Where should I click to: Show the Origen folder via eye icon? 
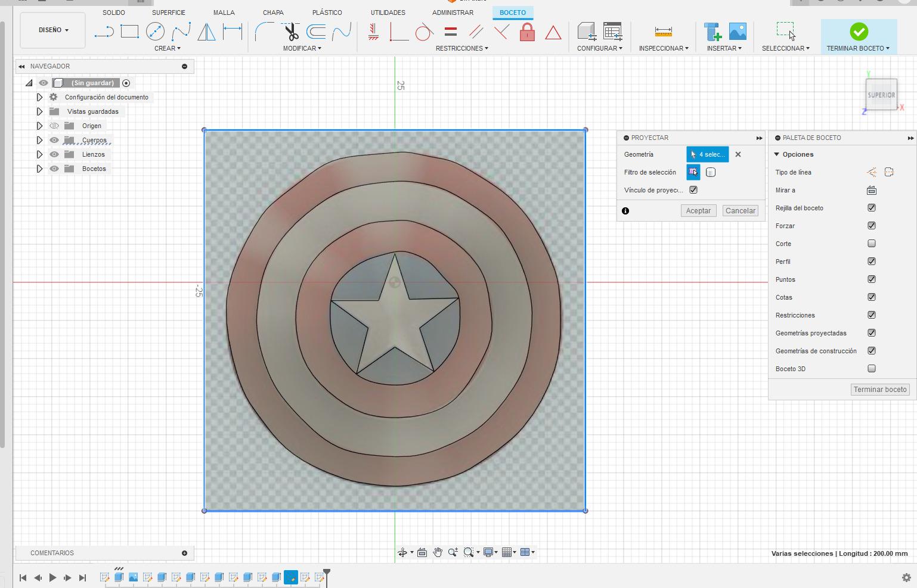click(54, 126)
